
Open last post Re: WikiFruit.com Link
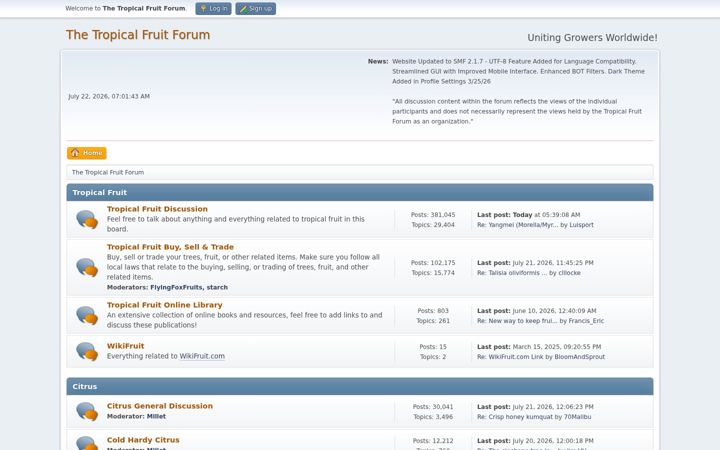[x=510, y=357]
